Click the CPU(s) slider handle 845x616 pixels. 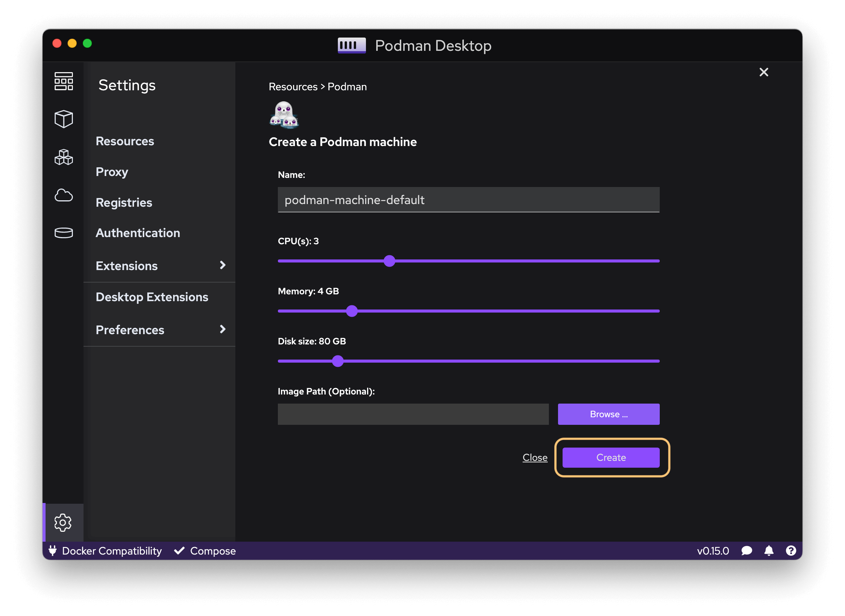click(x=389, y=261)
